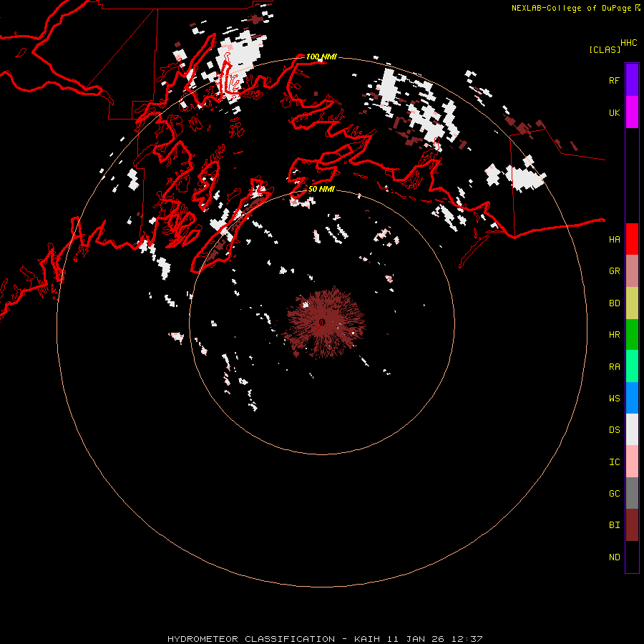Screen dimensions: 644x644
Task: Click the RA legend label
Action: pos(614,366)
